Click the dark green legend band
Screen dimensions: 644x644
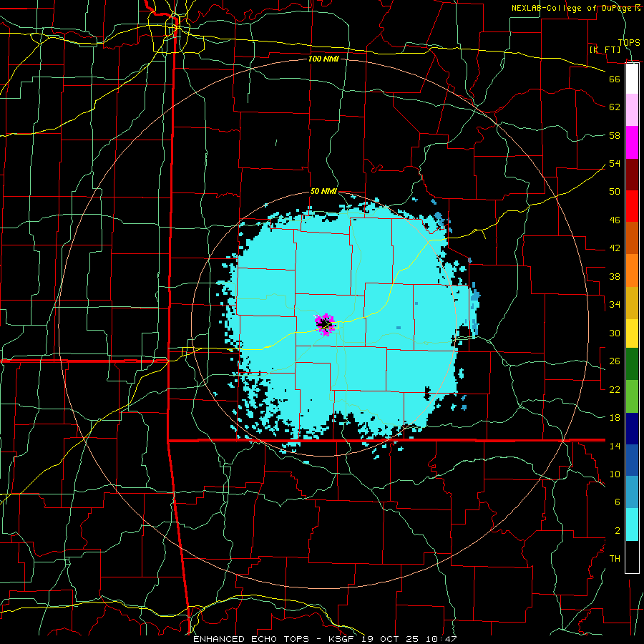[x=632, y=364]
